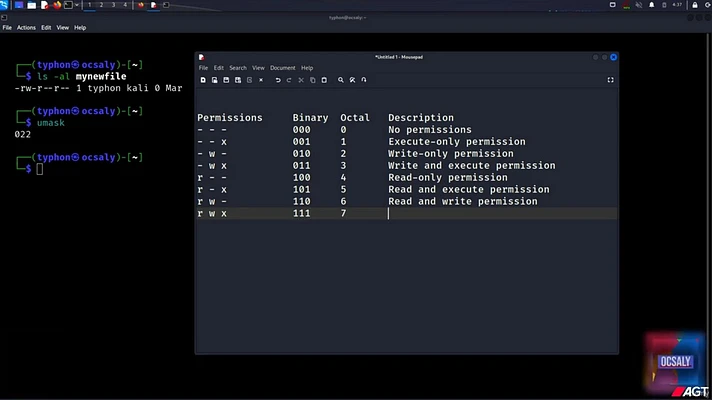Open Mousepad's File menu
This screenshot has height=400, width=712.
203,68
